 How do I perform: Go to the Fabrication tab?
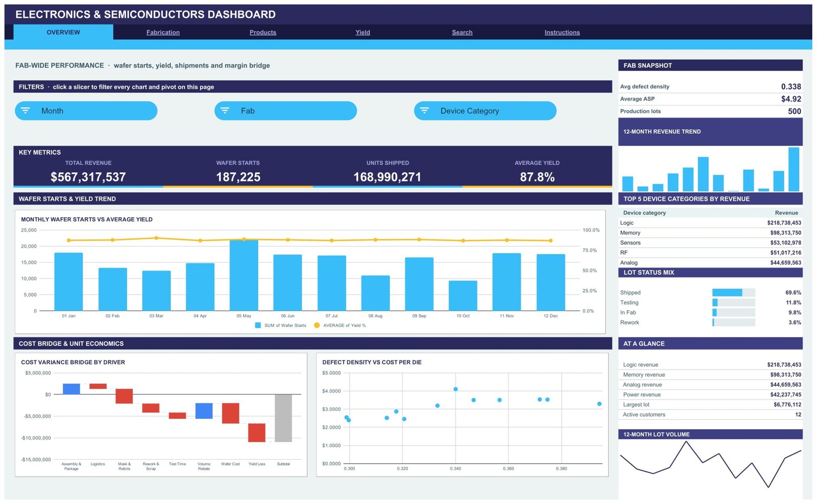coord(163,32)
